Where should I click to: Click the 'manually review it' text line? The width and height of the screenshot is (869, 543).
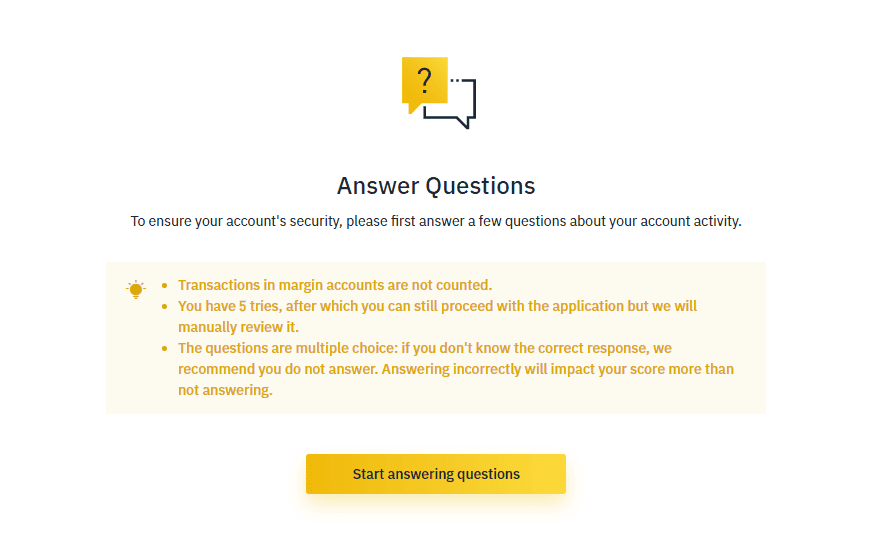click(x=238, y=327)
